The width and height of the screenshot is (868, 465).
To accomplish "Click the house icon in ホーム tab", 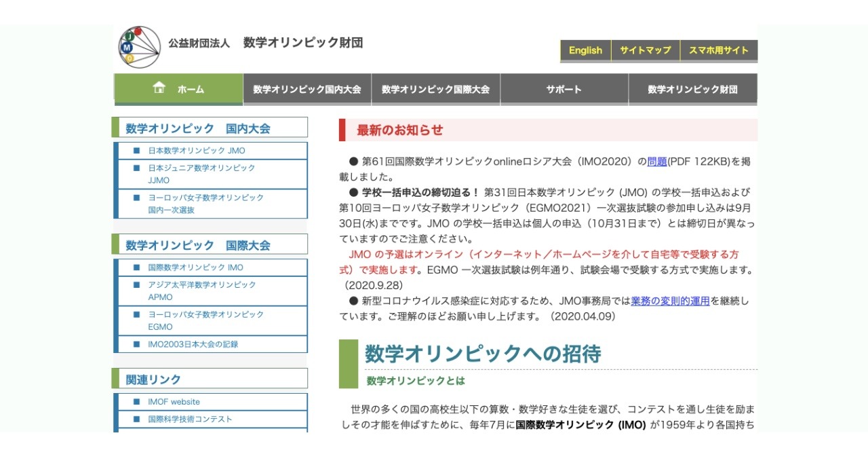I will (x=159, y=88).
